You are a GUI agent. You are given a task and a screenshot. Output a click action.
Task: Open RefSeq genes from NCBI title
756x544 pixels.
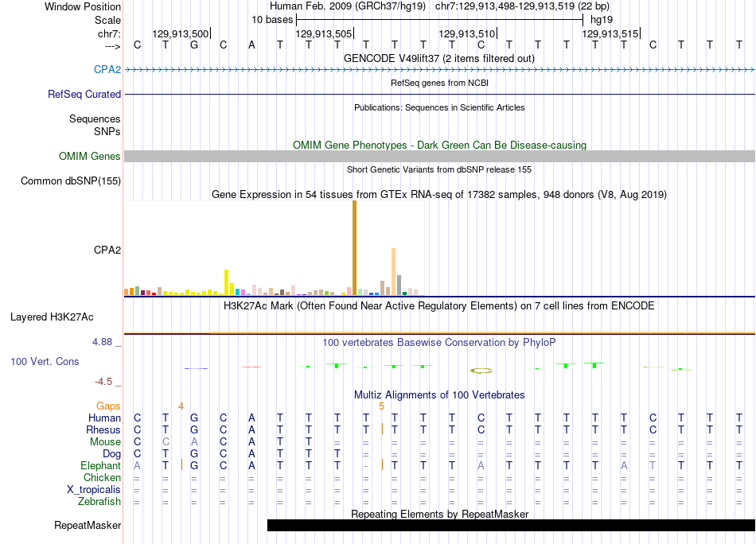click(x=439, y=83)
